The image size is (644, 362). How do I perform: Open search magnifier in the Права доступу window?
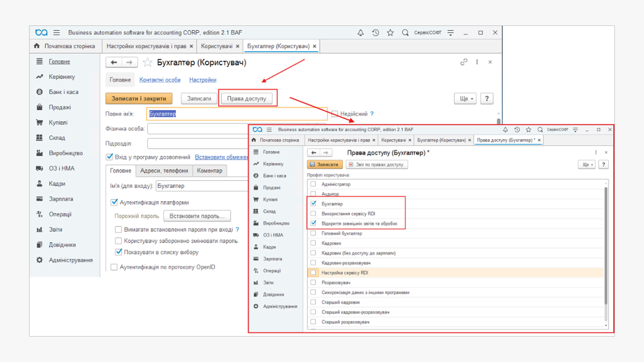540,129
